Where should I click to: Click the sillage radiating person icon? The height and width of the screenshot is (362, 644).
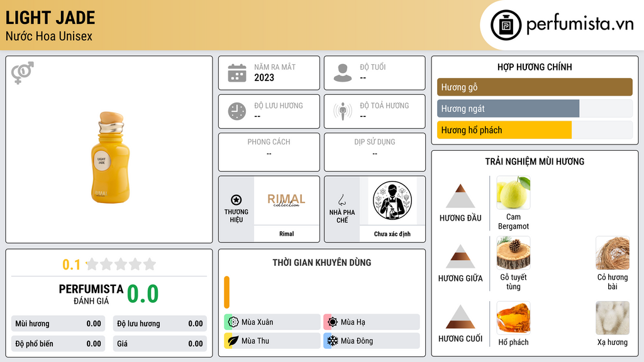tap(343, 111)
